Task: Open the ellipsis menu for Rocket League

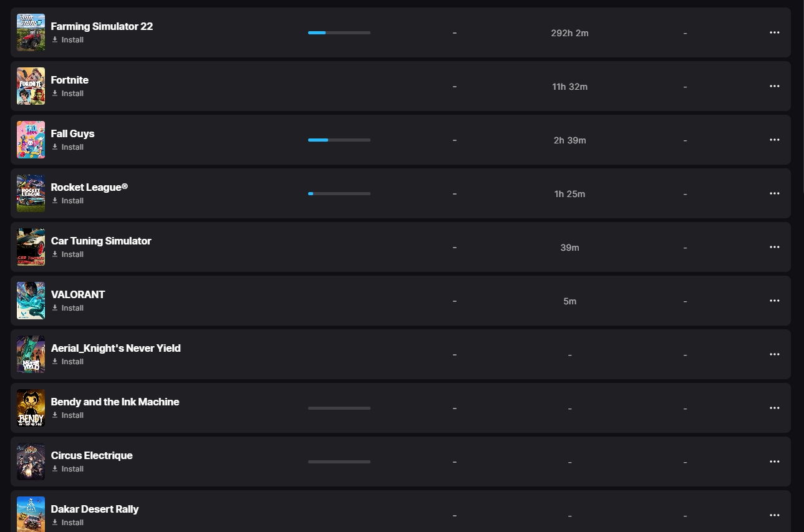Action: coord(774,193)
